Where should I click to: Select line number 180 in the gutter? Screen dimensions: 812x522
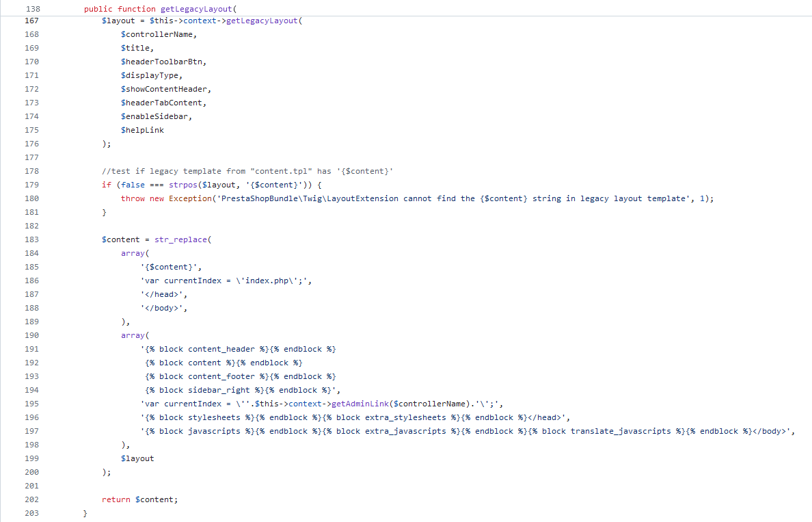click(x=31, y=198)
